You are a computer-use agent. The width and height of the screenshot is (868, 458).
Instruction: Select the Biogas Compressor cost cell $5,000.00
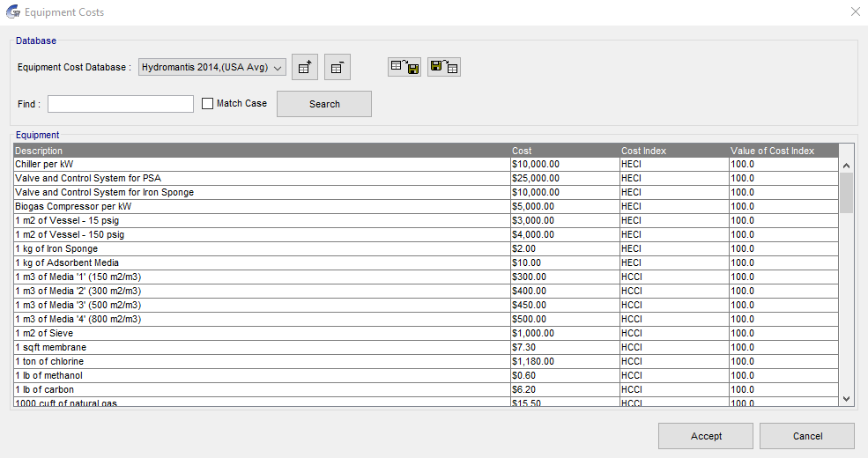click(x=564, y=206)
